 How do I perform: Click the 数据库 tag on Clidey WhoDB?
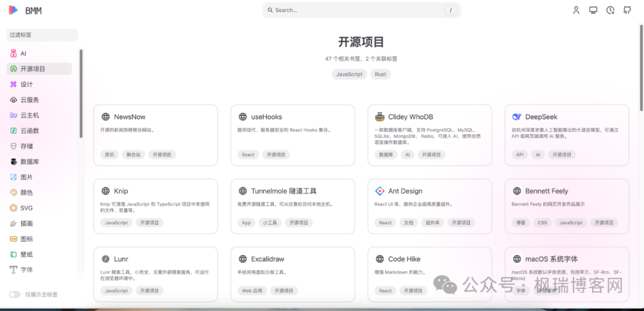click(386, 155)
